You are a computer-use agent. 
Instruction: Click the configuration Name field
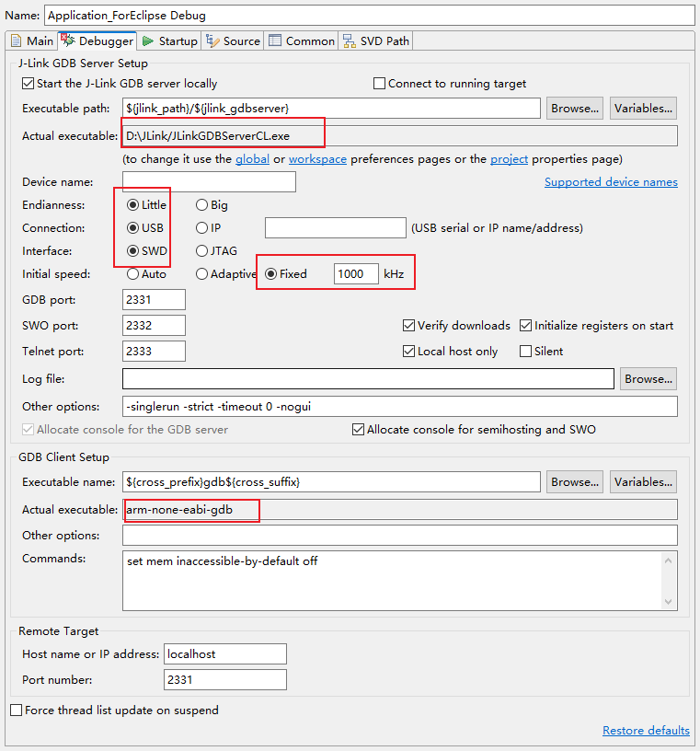369,16
